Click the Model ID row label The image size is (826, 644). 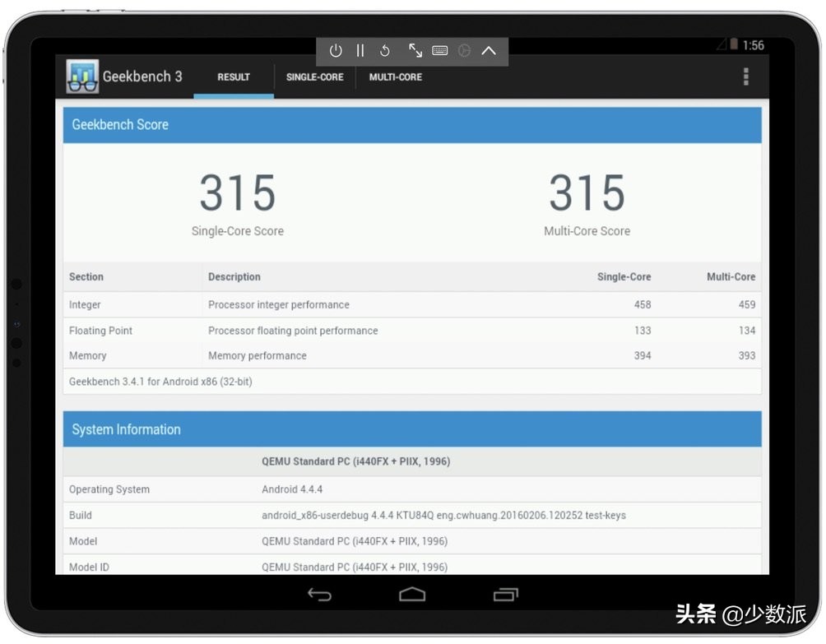point(89,568)
